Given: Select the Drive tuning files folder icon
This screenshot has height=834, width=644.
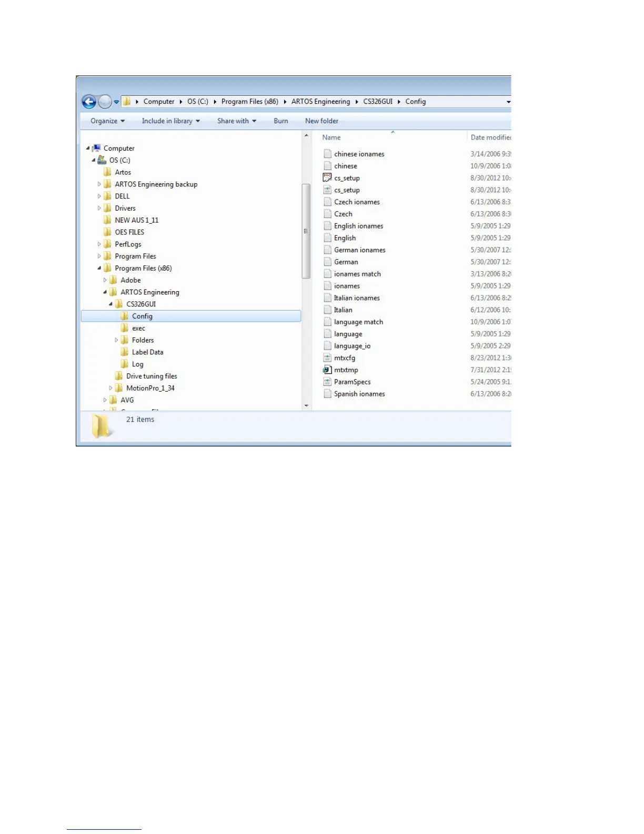Looking at the screenshot, I should click(x=119, y=376).
